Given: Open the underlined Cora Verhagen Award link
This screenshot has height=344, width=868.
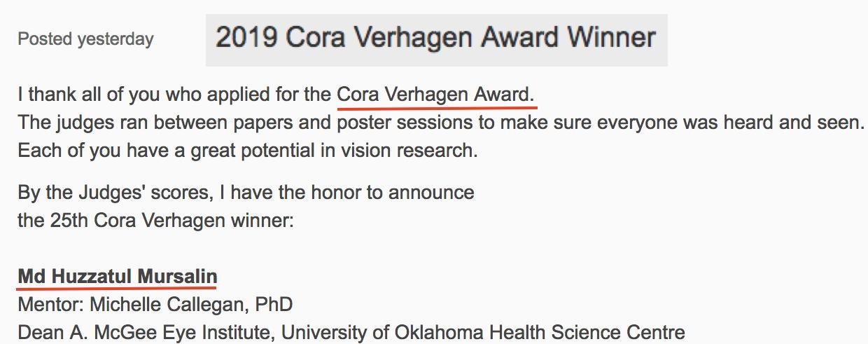Looking at the screenshot, I should (x=436, y=95).
